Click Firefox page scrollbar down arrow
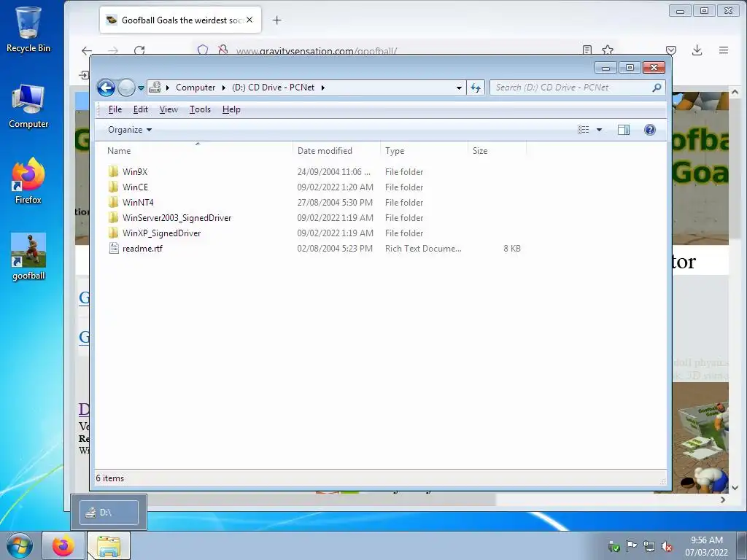This screenshot has width=747, height=560. click(x=735, y=488)
